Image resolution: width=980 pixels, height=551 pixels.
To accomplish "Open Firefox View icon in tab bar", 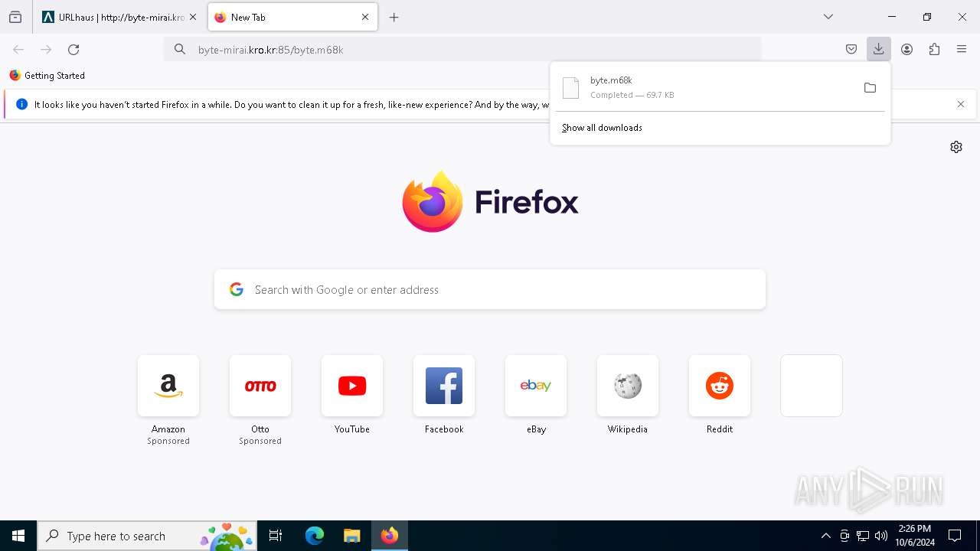I will [x=15, y=17].
